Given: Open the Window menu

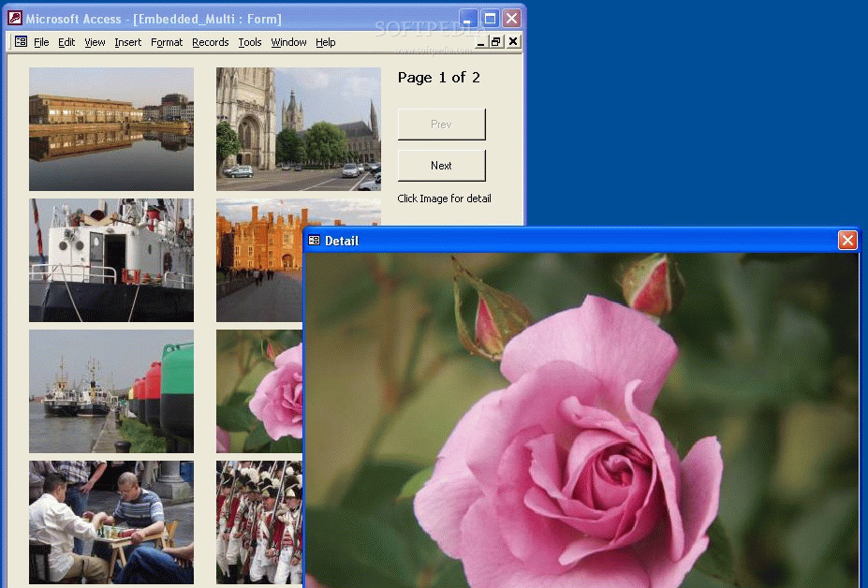Looking at the screenshot, I should coord(288,42).
